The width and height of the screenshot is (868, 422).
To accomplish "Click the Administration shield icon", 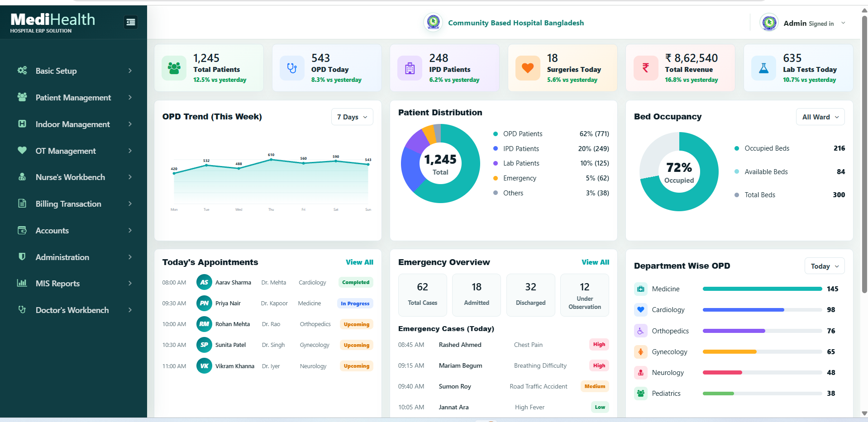I will click(22, 256).
